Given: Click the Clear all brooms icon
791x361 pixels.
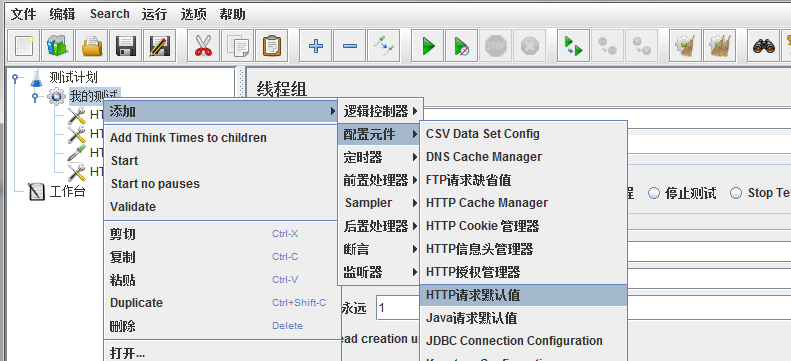Looking at the screenshot, I should [720, 46].
